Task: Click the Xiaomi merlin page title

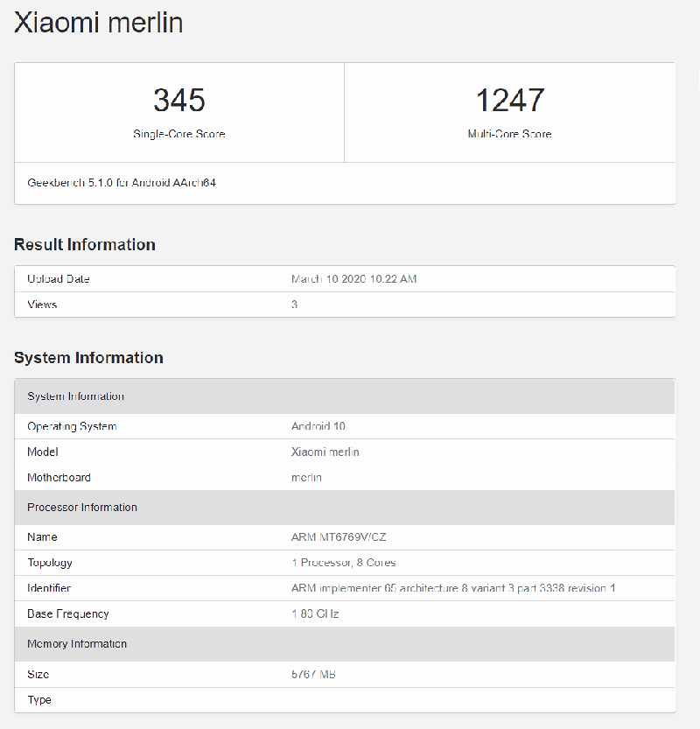Action: 99,23
